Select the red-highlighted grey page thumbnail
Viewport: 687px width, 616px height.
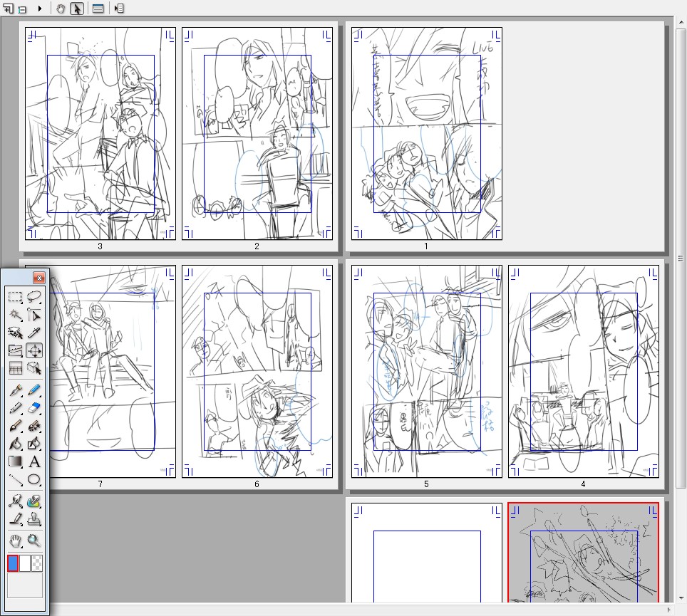pos(584,553)
